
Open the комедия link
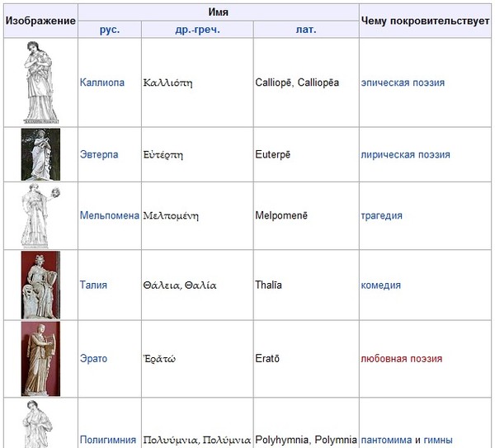click(x=380, y=285)
